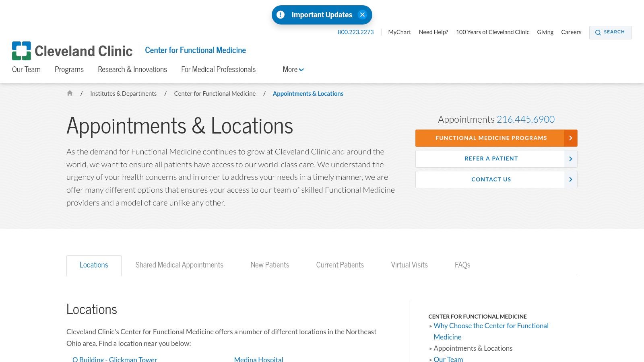Click arrow on Functional Medicine Programs button
This screenshot has width=644, height=362.
[570, 138]
